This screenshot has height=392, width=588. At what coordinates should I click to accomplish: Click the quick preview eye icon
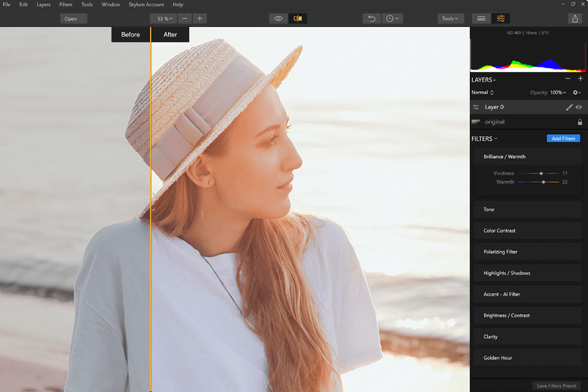(278, 18)
